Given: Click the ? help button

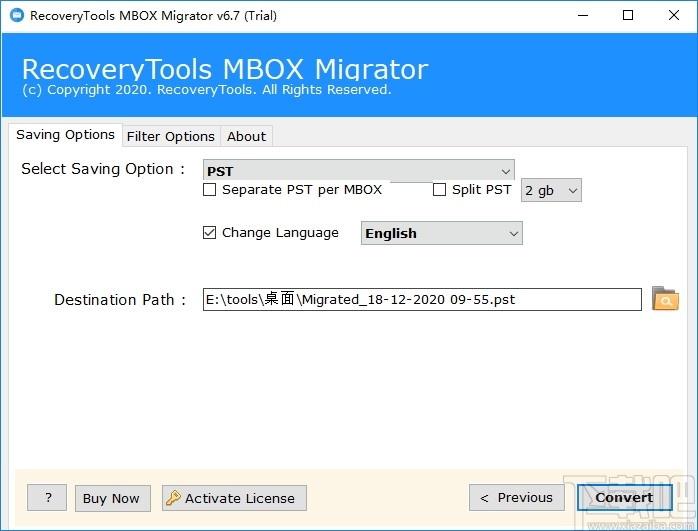Looking at the screenshot, I should [x=47, y=498].
